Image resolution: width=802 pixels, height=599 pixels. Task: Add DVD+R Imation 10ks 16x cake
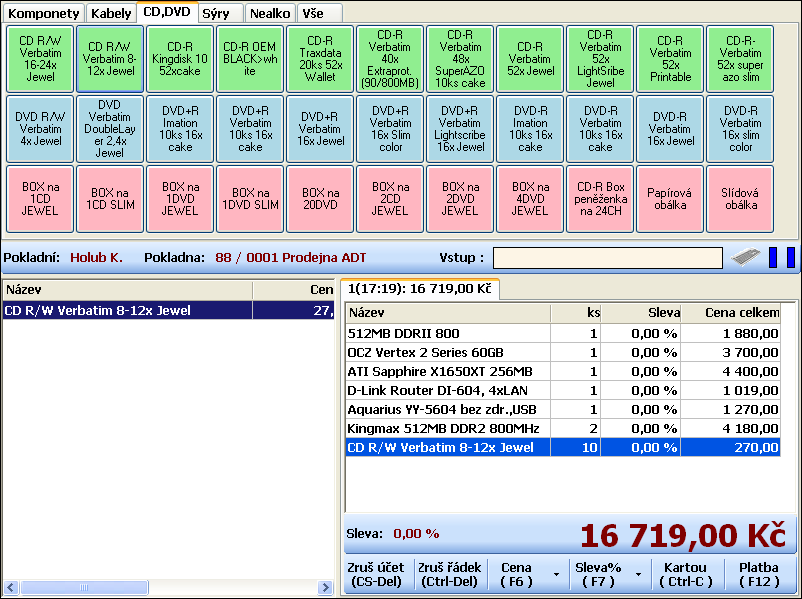point(180,129)
